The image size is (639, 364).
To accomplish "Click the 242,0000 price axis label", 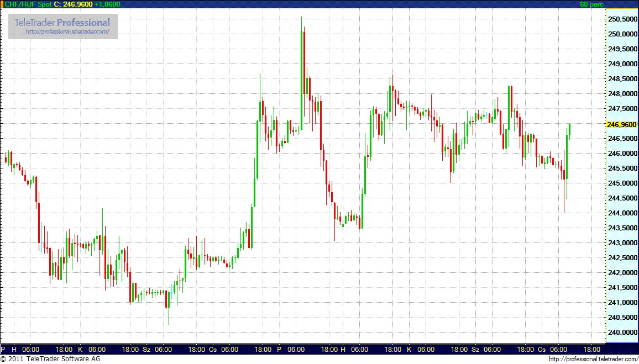I will (622, 273).
